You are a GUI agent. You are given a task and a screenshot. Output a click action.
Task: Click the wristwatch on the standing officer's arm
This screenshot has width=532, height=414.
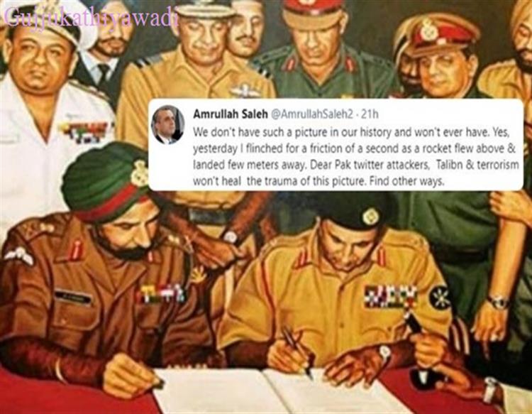click(x=499, y=302)
